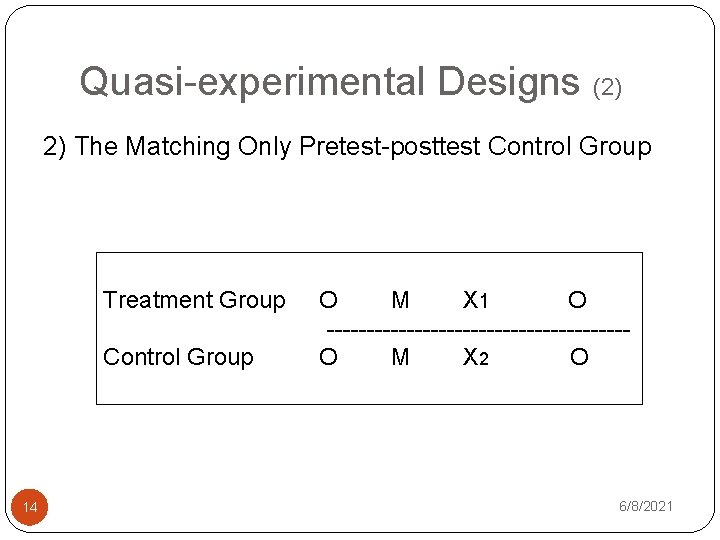Click the small "(2)" in the title
The image size is (720, 540).
click(x=608, y=88)
